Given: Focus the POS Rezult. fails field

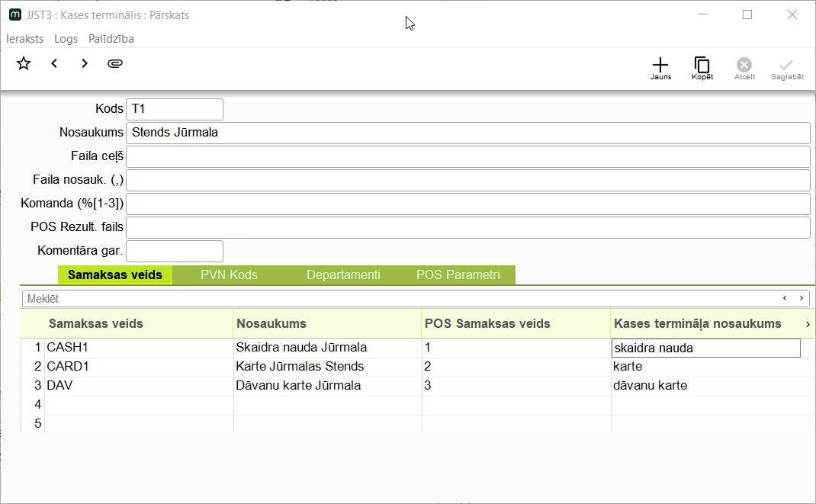Looking at the screenshot, I should pyautogui.click(x=467, y=227).
